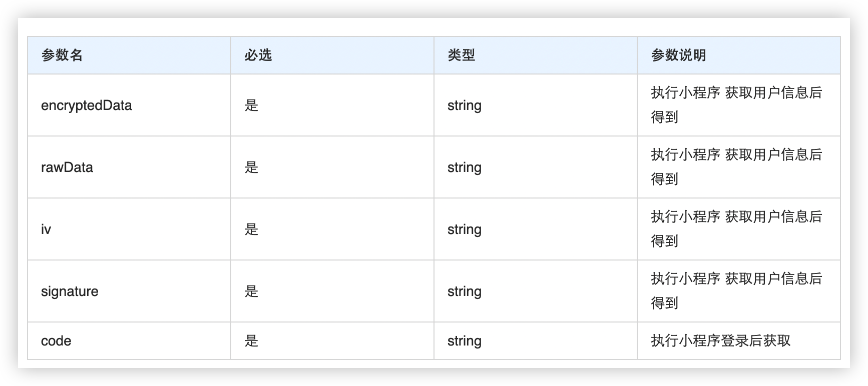Select the signature parameter name
This screenshot has height=386, width=868.
click(x=70, y=291)
